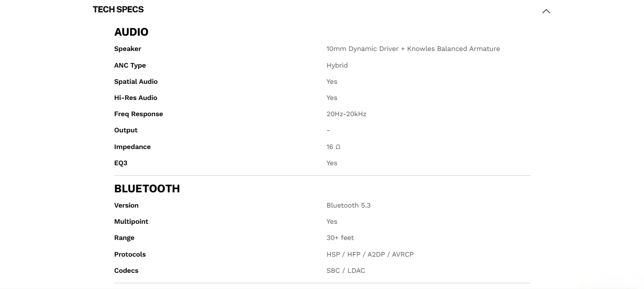Click the ANC Type label

pos(130,65)
